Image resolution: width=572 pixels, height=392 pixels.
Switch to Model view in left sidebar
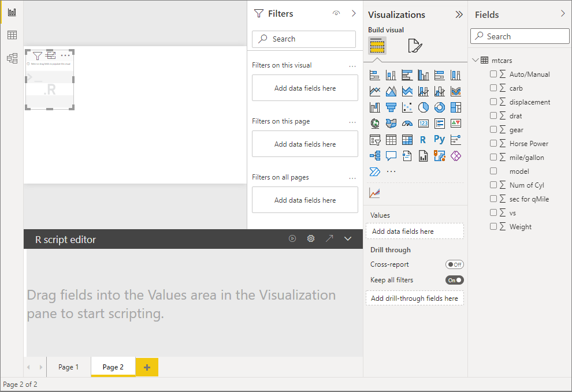(x=12, y=57)
